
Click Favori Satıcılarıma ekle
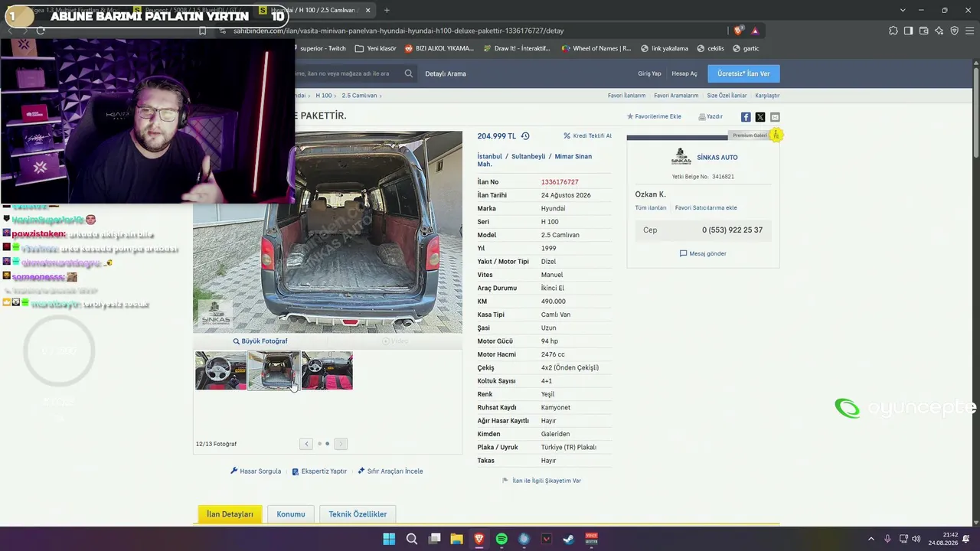706,208
